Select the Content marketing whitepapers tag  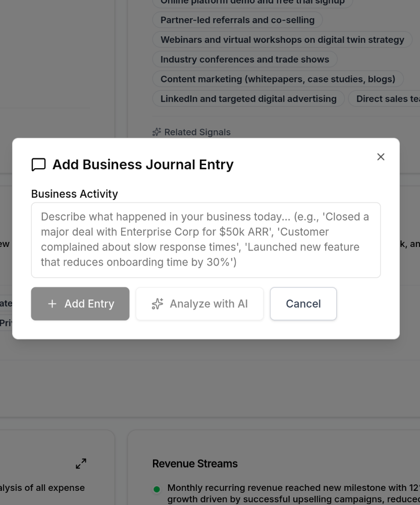(x=278, y=79)
